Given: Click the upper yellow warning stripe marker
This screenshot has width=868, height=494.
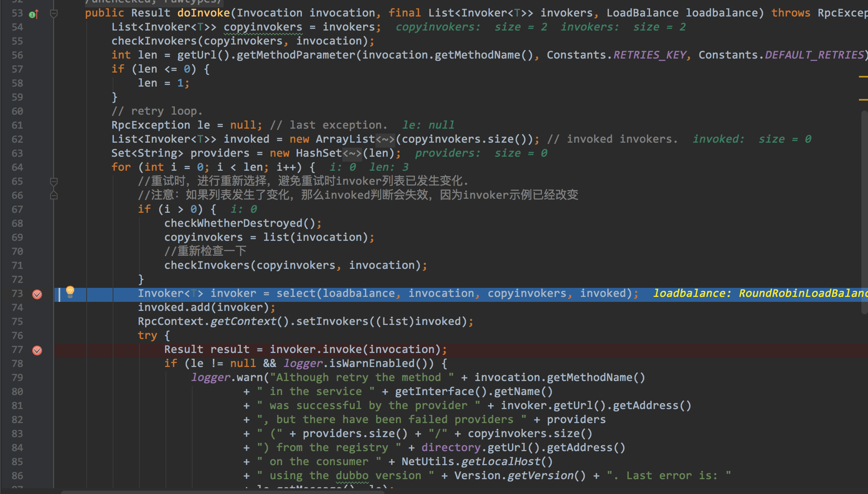Looking at the screenshot, I should tap(863, 77).
